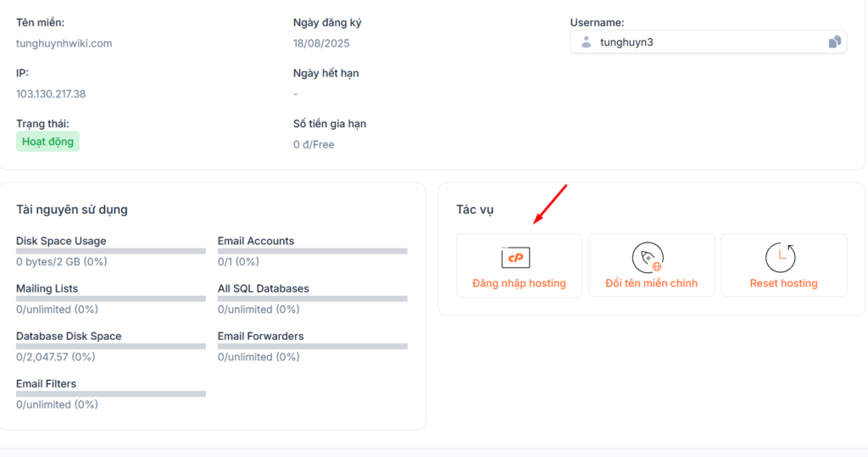Click the Database Disk Space label
This screenshot has width=868, height=457.
click(69, 337)
